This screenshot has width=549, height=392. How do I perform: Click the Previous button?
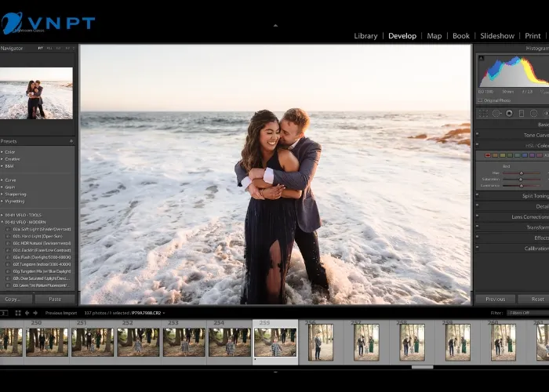[x=495, y=299]
